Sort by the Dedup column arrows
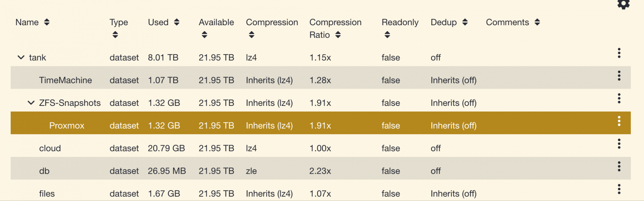 [465, 22]
